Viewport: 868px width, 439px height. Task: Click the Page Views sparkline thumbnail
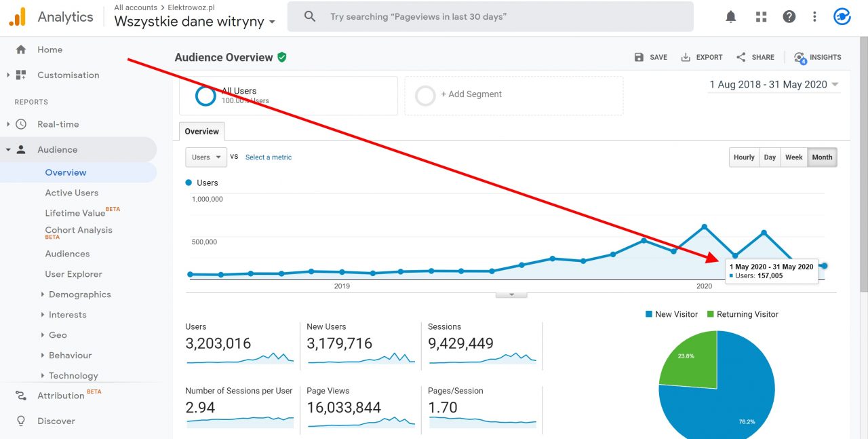361,421
